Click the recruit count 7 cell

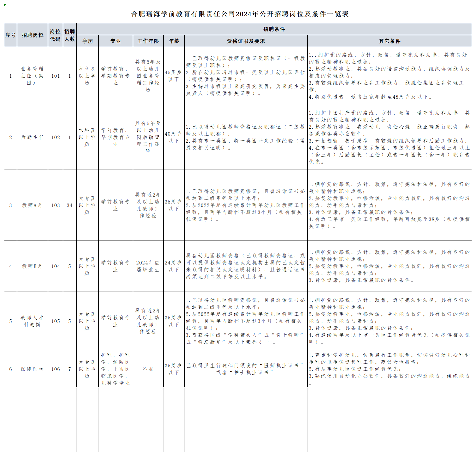coord(70,369)
